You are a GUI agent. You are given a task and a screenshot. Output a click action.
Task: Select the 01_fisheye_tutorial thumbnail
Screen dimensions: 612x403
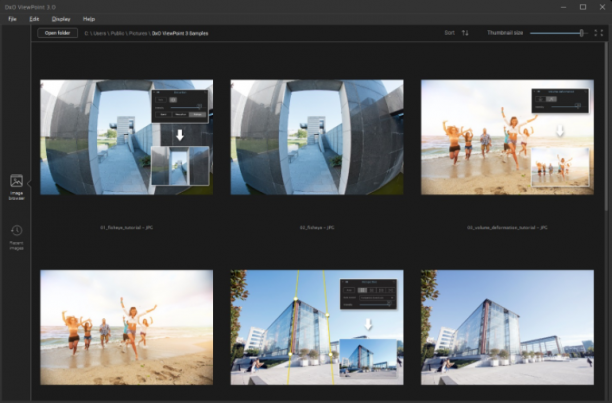click(x=126, y=137)
